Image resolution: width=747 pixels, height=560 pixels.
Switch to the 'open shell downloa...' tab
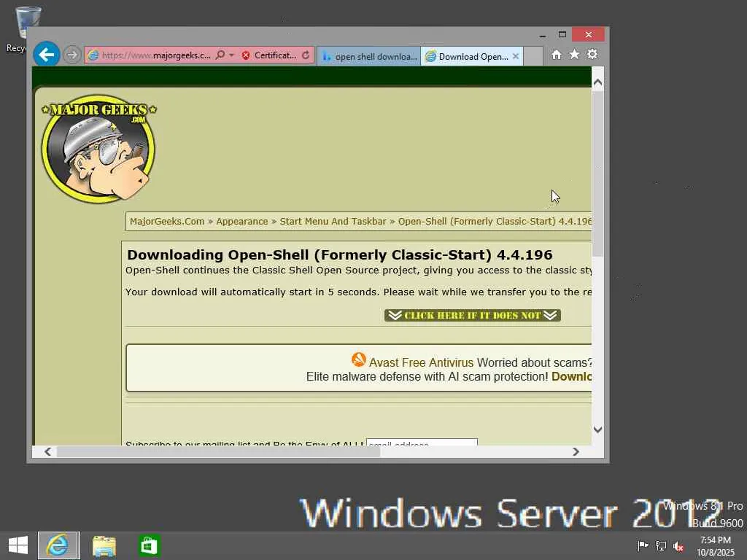pos(368,56)
